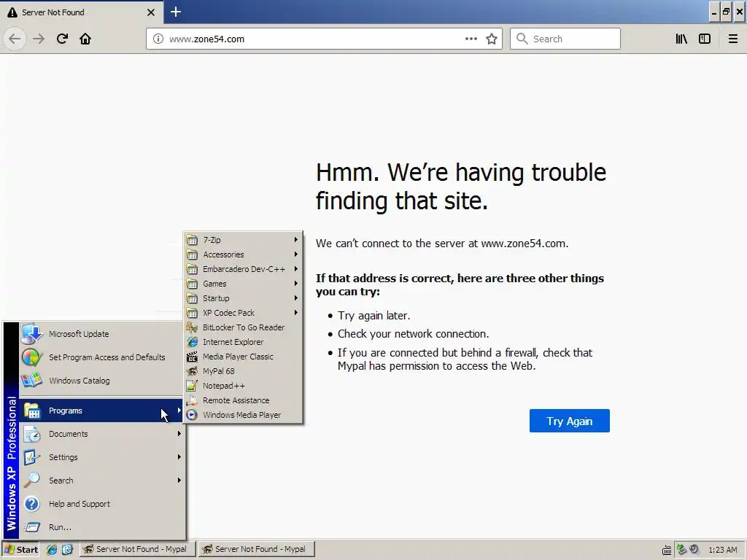747x560 pixels.
Task: Open a new tab with plus button
Action: click(176, 12)
